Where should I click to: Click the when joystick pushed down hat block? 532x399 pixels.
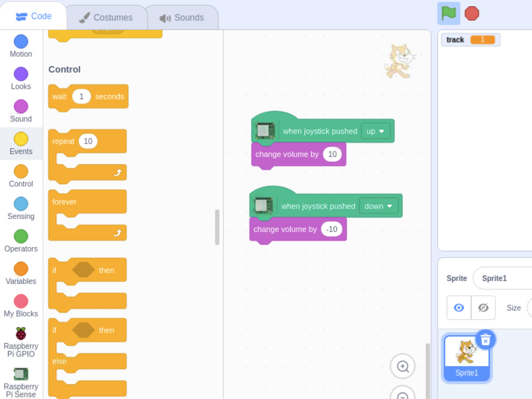tap(317, 206)
